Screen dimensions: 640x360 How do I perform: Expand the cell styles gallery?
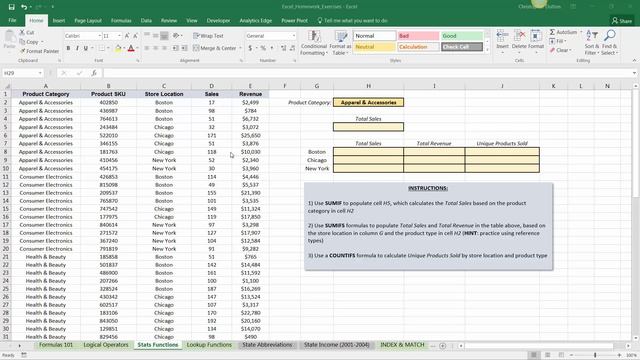click(x=487, y=50)
